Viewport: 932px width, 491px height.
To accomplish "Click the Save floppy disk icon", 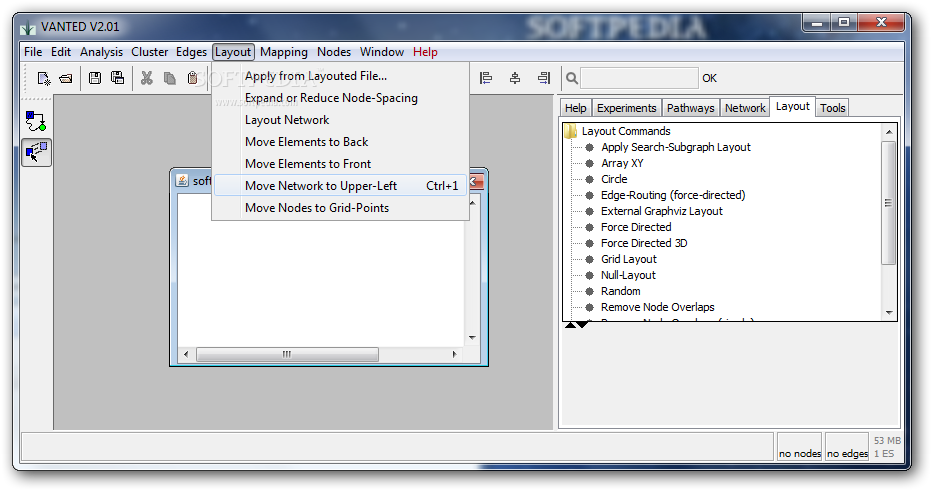I will click(x=95, y=78).
